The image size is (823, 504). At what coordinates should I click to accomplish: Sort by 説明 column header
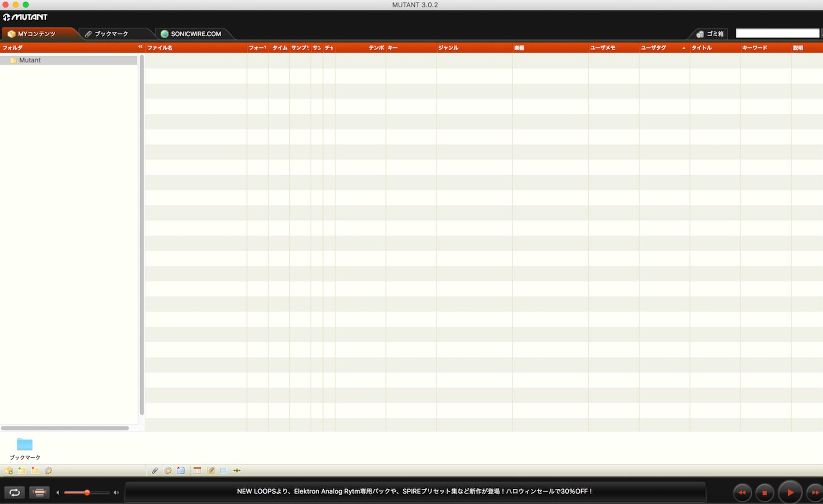pyautogui.click(x=807, y=48)
